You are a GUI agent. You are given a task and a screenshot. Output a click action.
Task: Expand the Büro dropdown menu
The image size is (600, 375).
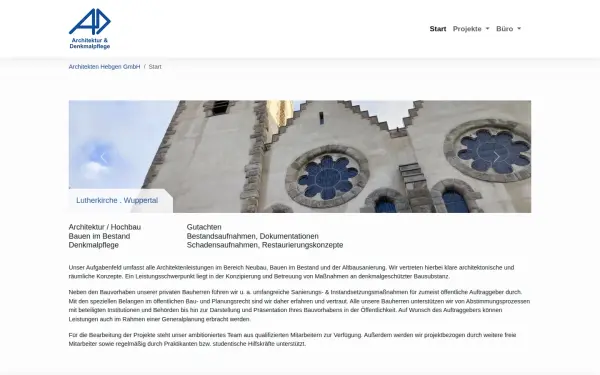(x=509, y=29)
